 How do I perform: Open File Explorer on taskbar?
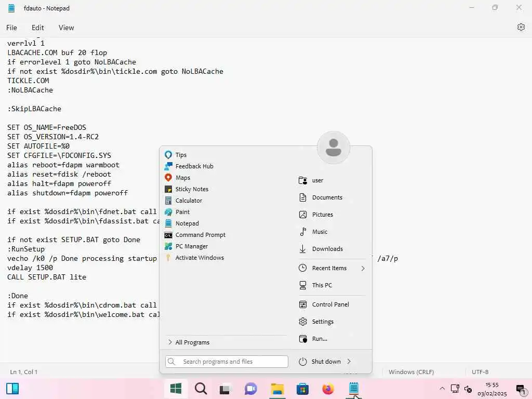[277, 389]
